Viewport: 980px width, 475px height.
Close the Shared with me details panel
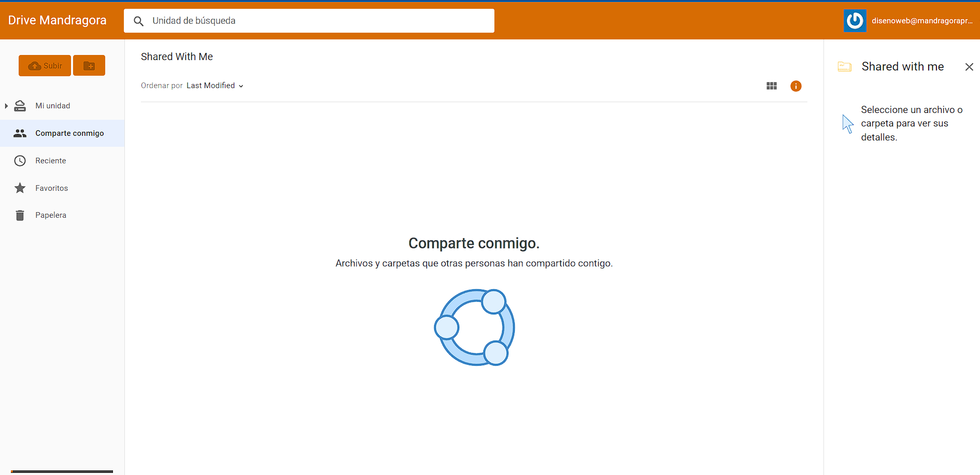[969, 67]
